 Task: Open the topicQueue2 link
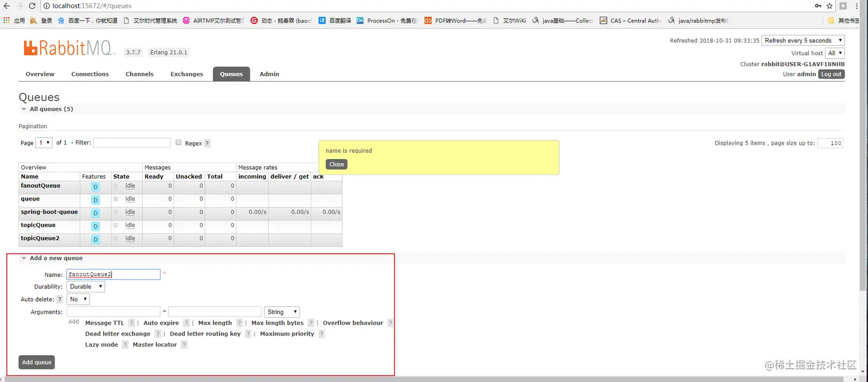[40, 238]
